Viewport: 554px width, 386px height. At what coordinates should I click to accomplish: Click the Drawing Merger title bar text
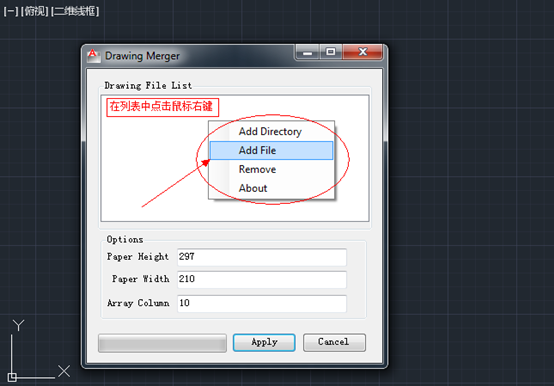(x=142, y=56)
